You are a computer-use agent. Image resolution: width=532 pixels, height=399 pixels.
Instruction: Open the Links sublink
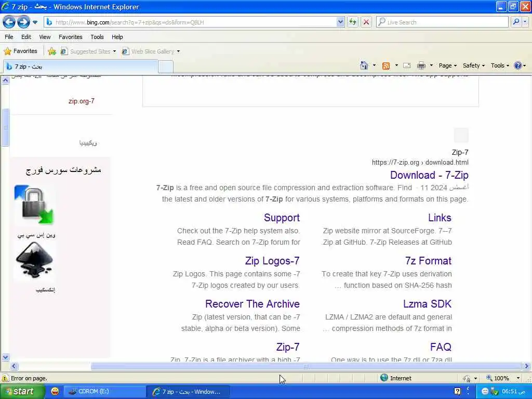[x=440, y=218]
